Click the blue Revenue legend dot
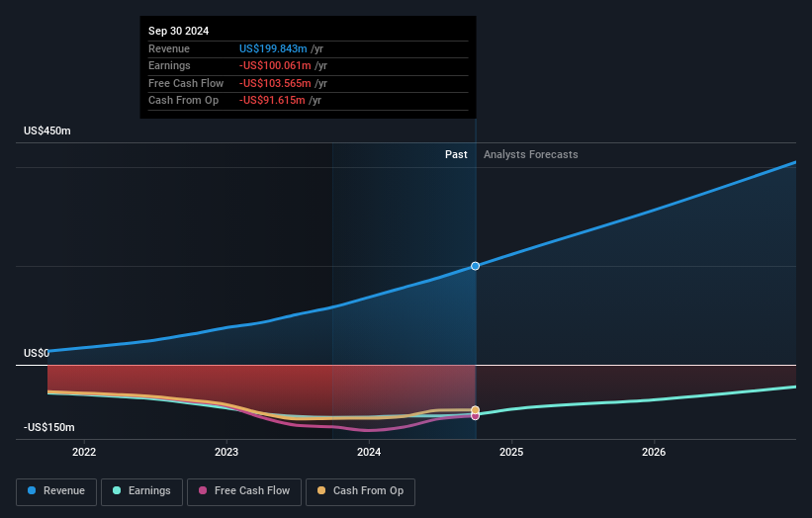Screen dimensions: 812x518 (32, 490)
